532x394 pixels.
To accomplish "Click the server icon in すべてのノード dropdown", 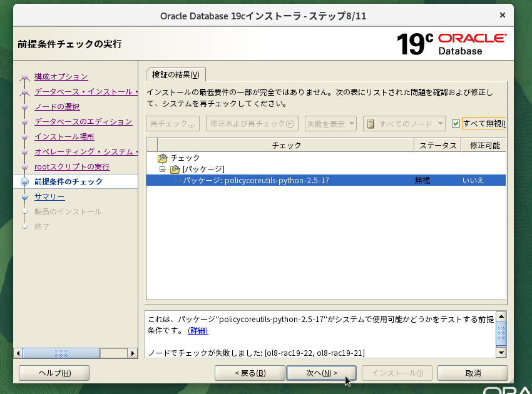I will [x=371, y=124].
